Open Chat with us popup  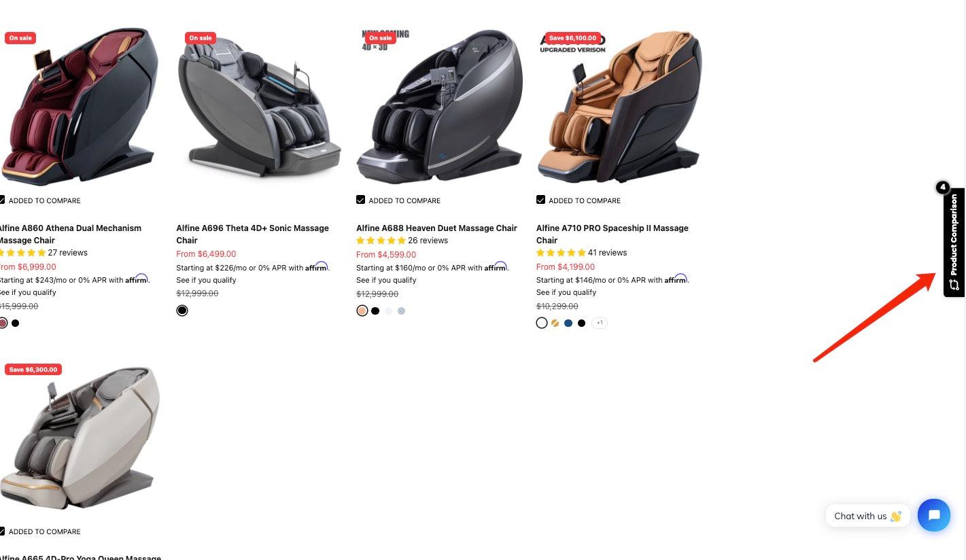pyautogui.click(x=867, y=516)
